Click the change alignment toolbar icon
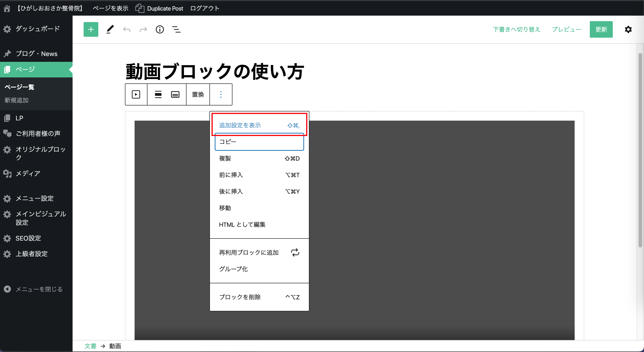 click(158, 95)
